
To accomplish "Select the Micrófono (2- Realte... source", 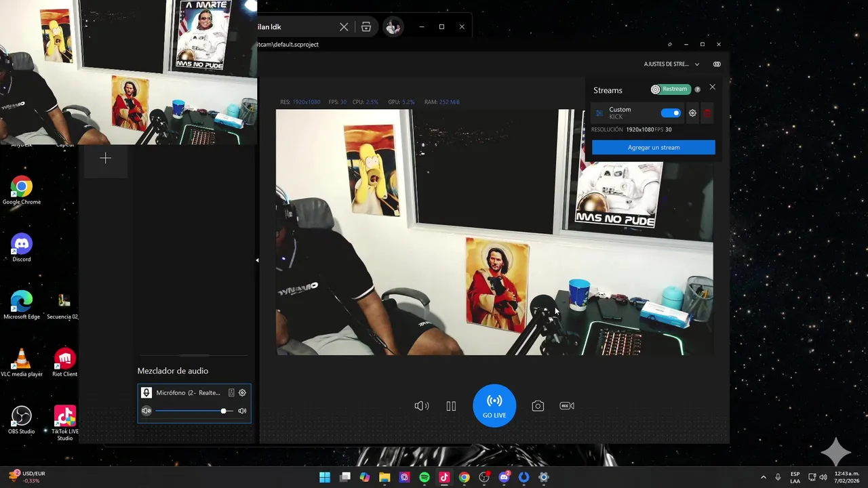I will [188, 392].
